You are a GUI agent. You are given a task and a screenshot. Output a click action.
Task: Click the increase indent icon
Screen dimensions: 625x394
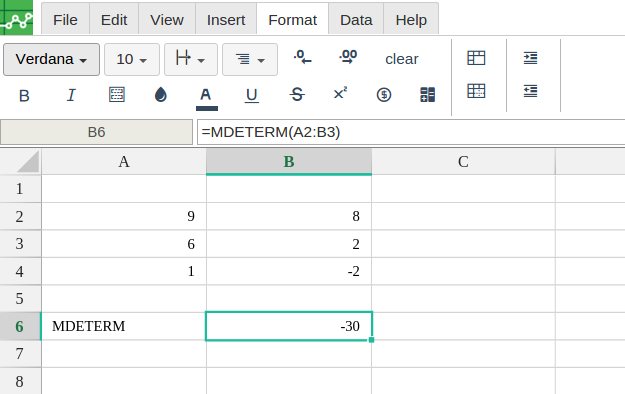(x=531, y=58)
